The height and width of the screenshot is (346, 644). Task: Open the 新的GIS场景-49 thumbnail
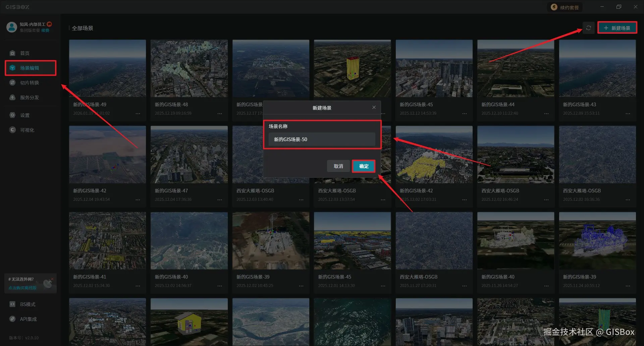(x=107, y=68)
